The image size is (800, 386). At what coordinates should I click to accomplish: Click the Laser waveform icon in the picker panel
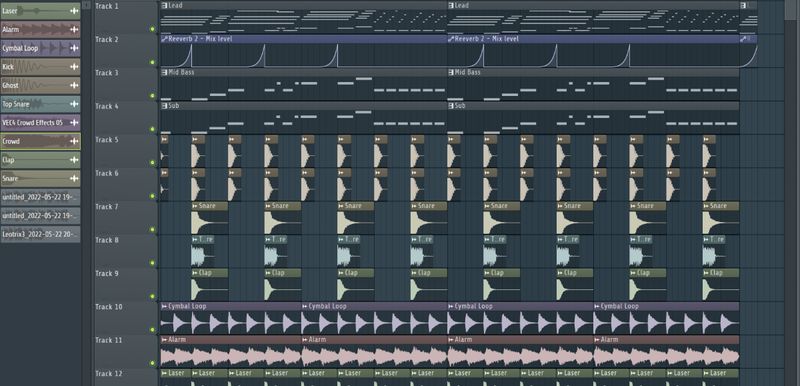click(74, 11)
